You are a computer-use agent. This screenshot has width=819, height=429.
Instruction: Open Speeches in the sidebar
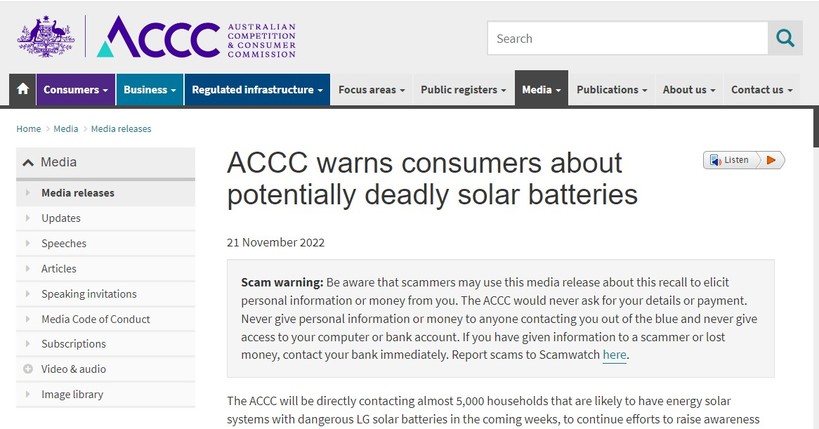[64, 243]
